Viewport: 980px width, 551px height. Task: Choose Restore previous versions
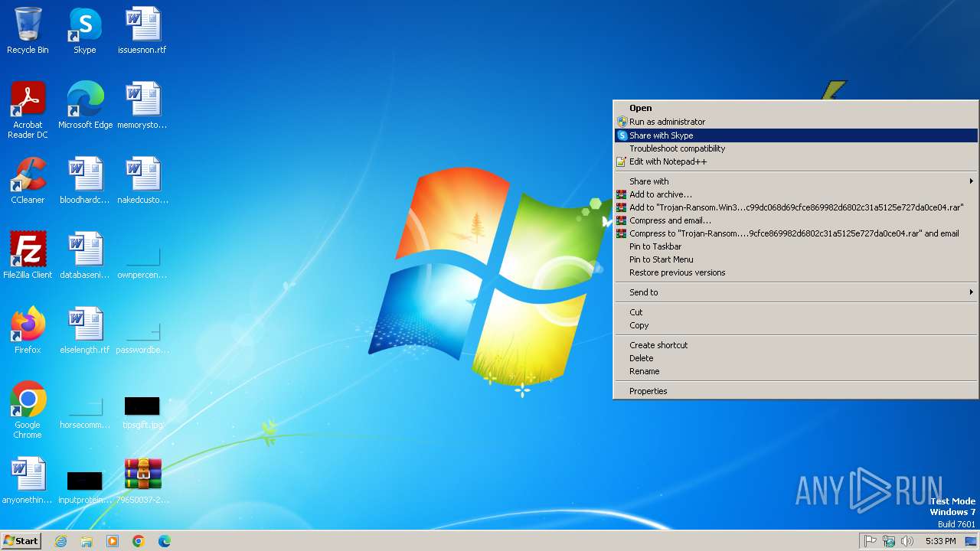pyautogui.click(x=795, y=272)
